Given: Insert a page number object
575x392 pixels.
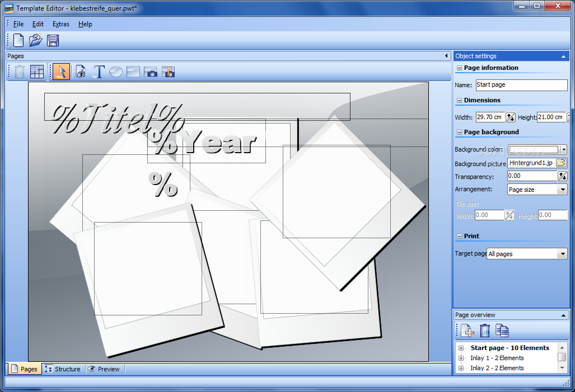Looking at the screenshot, I should 81,72.
